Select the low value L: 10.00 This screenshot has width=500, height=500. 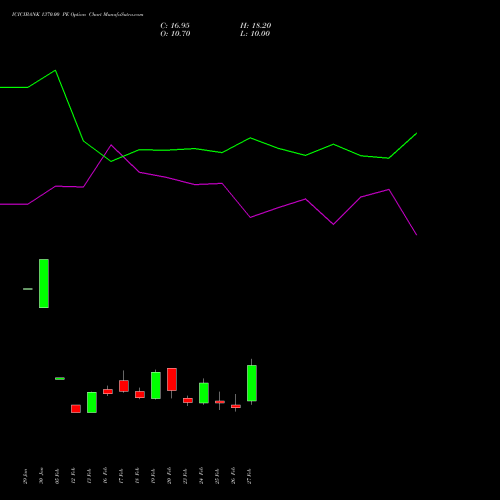point(255,34)
